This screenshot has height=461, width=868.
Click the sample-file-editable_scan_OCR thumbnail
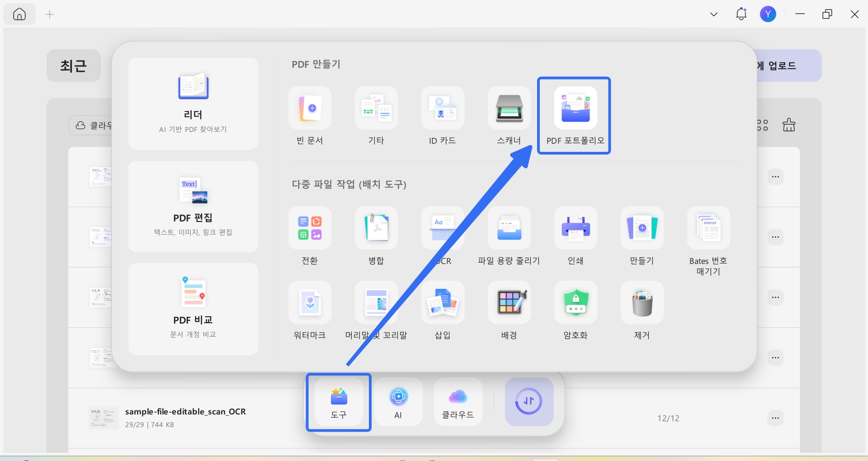(103, 418)
